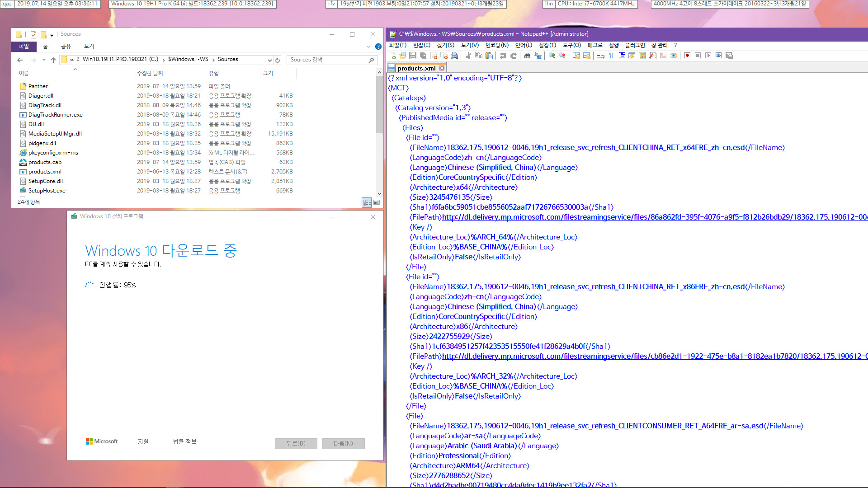Image resolution: width=868 pixels, height=488 pixels.
Task: Click Close All icon in Notepad++ toolbar
Action: coord(444,56)
